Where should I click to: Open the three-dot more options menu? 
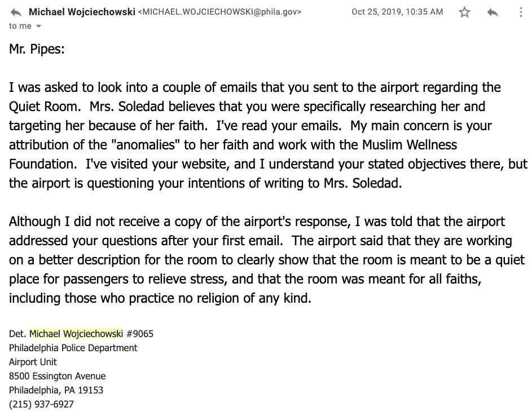521,12
